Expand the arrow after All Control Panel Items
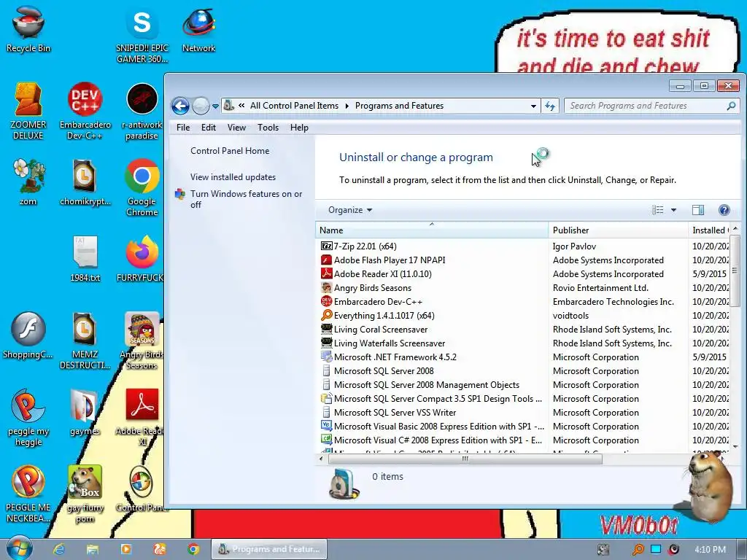 (347, 106)
